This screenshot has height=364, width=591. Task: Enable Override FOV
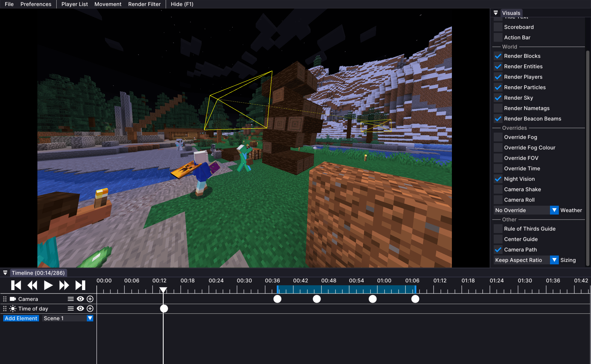498,158
